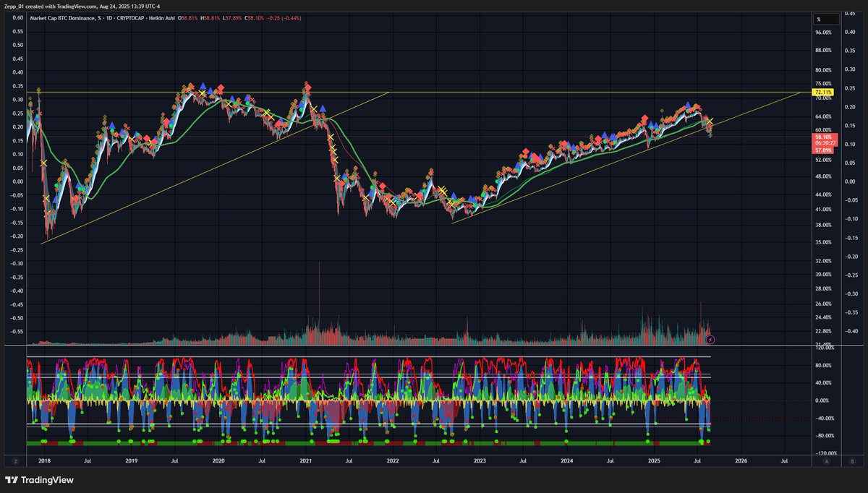
Task: Click the lightning bolt icon near the volume bars
Action: tap(709, 338)
